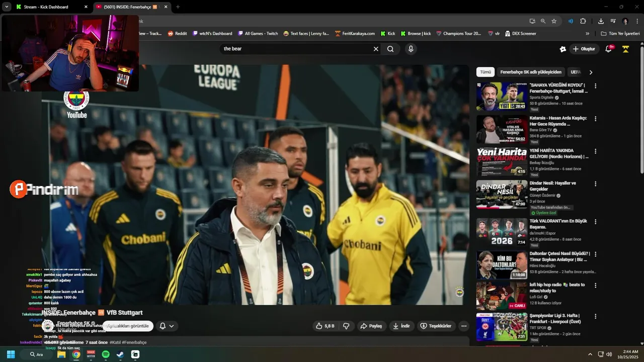This screenshot has height=362, width=644.
Task: Click the Oluştur create button
Action: [x=584, y=49]
